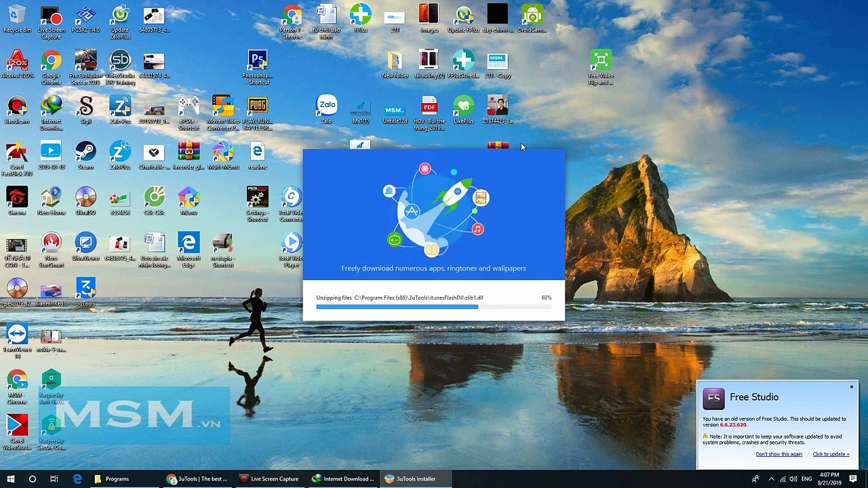Open Multi-MEmu desktop shortcut

(x=223, y=156)
